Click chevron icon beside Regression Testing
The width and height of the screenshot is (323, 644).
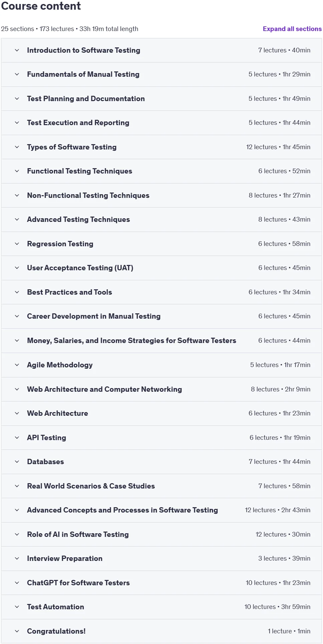17,244
